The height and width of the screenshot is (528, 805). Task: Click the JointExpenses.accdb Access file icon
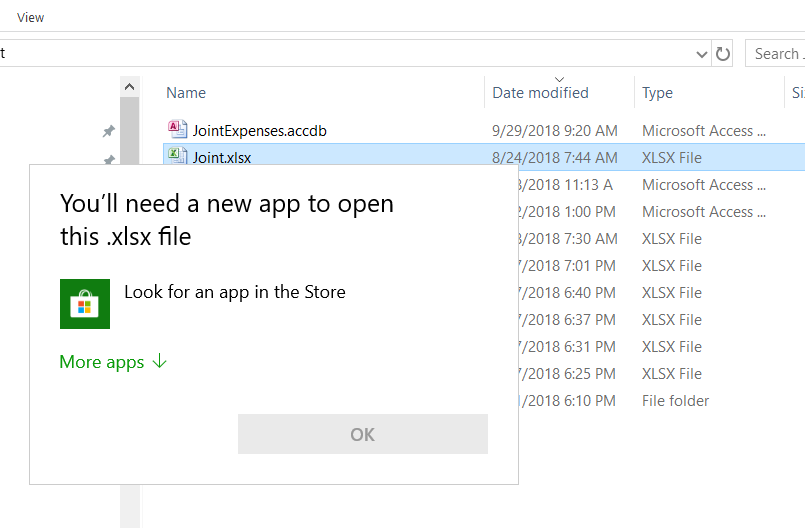177,129
